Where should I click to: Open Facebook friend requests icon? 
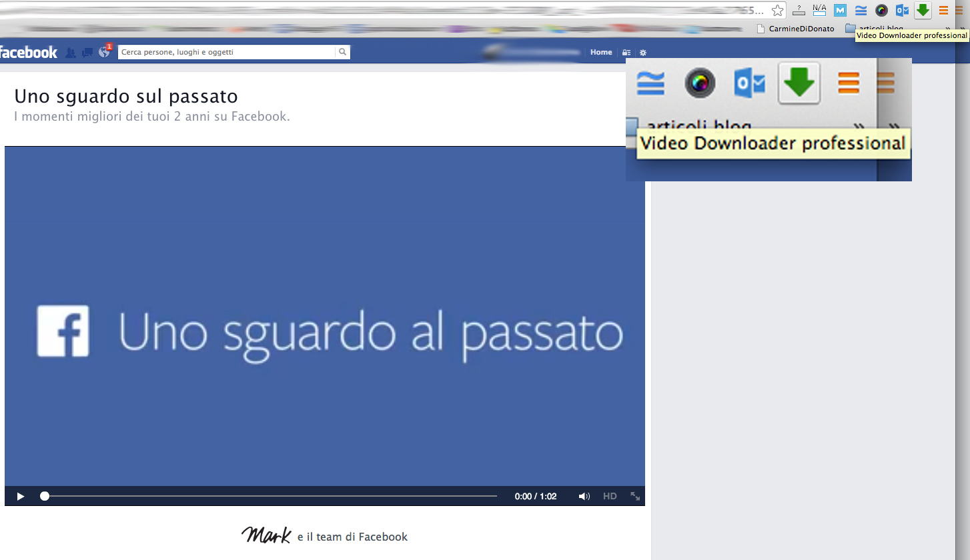pyautogui.click(x=71, y=53)
